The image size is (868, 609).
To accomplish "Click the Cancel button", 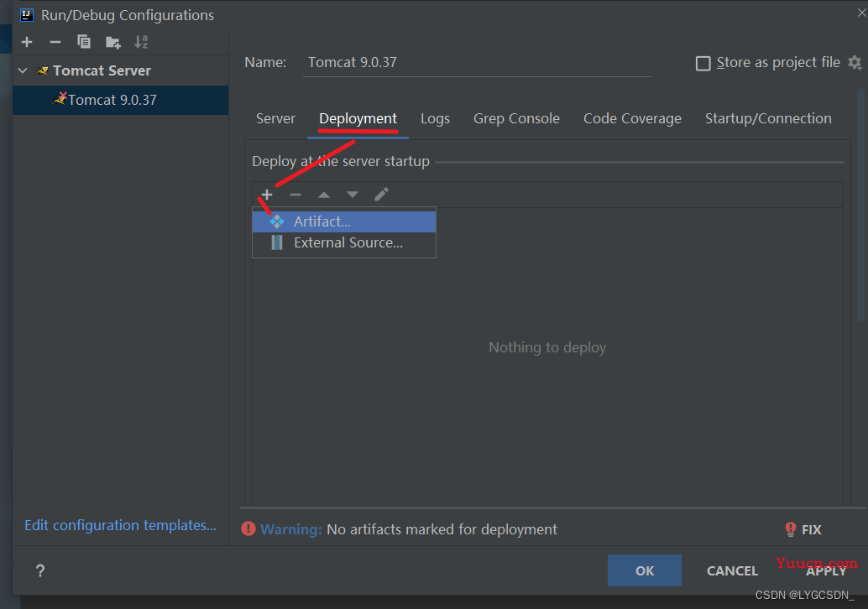I will click(x=732, y=571).
